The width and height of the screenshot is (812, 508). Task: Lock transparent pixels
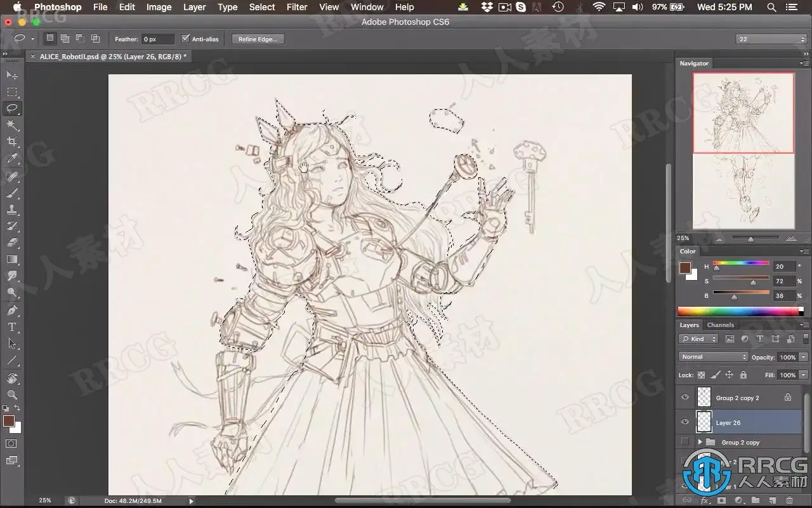(x=701, y=375)
